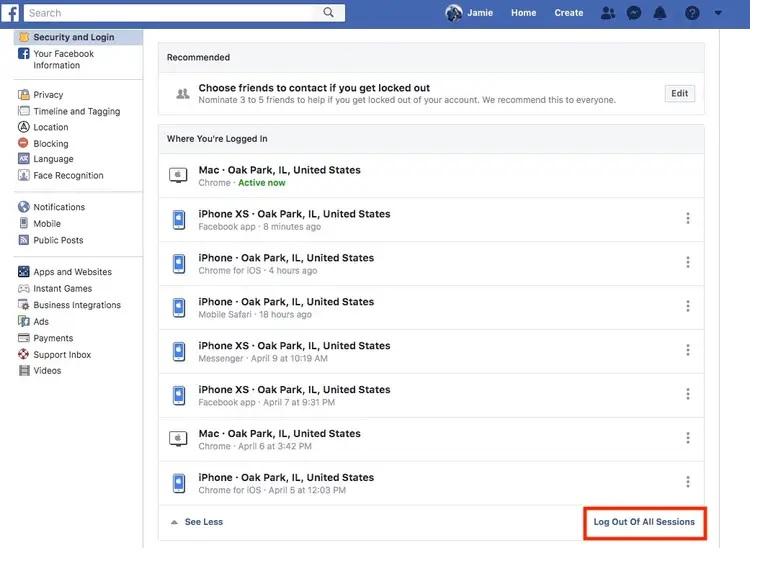Open Friend Requests icon in top bar
The image size is (768, 570).
click(x=607, y=13)
